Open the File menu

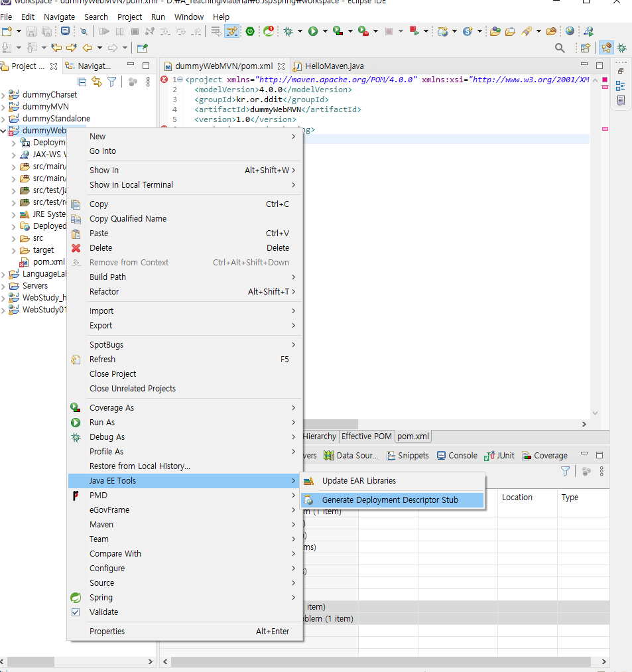point(6,17)
